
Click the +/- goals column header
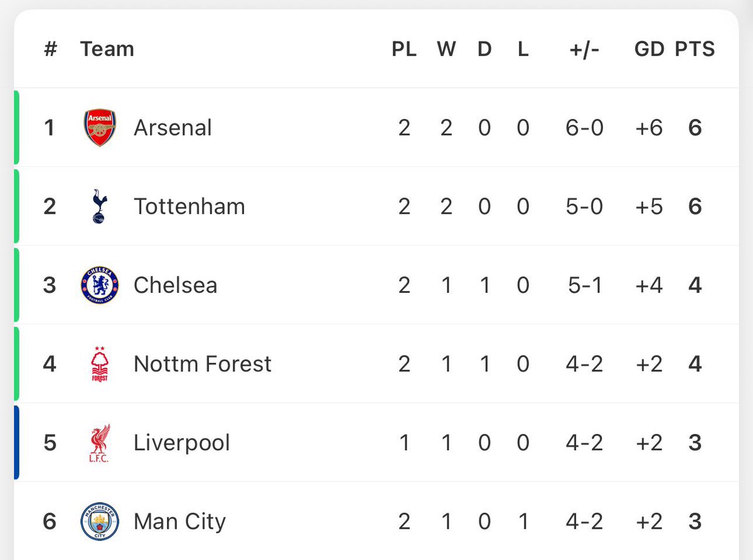584,49
